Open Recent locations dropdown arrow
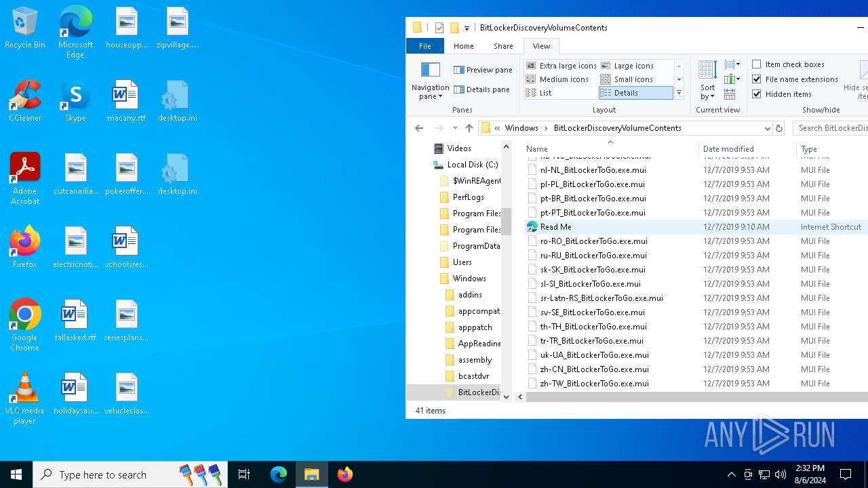The width and height of the screenshot is (868, 488). point(454,128)
